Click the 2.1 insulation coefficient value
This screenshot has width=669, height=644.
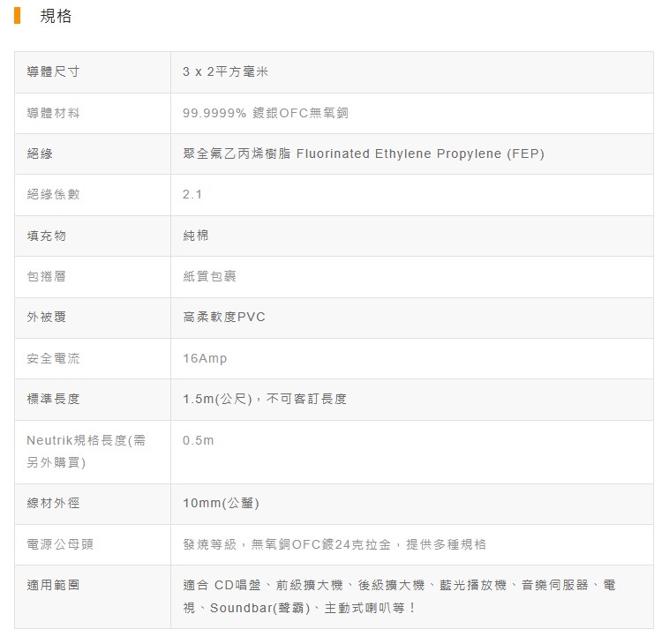pos(192,194)
